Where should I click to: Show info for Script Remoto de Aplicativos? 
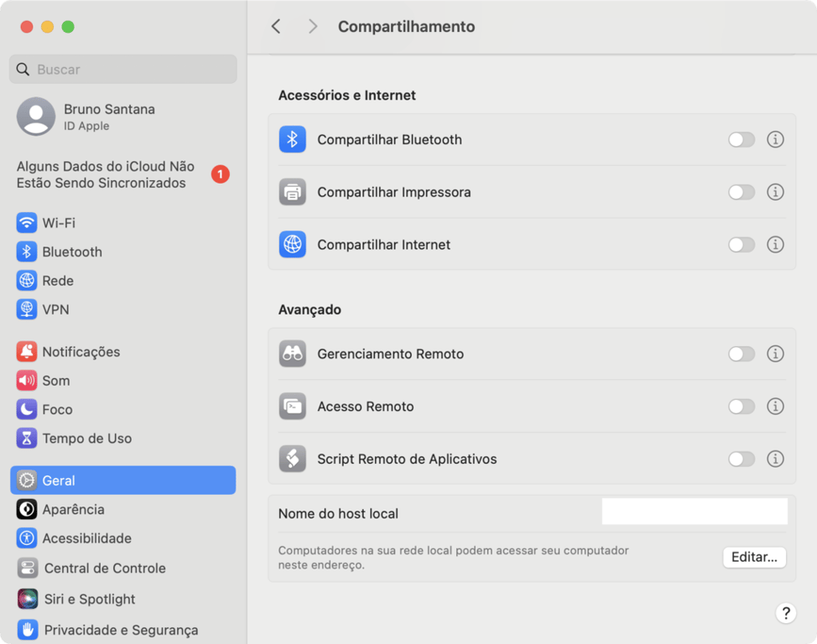click(x=776, y=459)
